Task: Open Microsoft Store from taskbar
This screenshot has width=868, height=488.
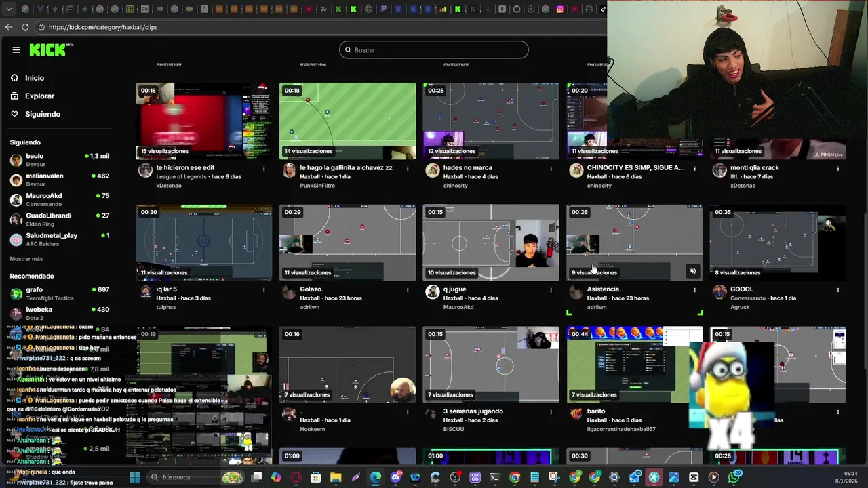Action: coord(315,477)
